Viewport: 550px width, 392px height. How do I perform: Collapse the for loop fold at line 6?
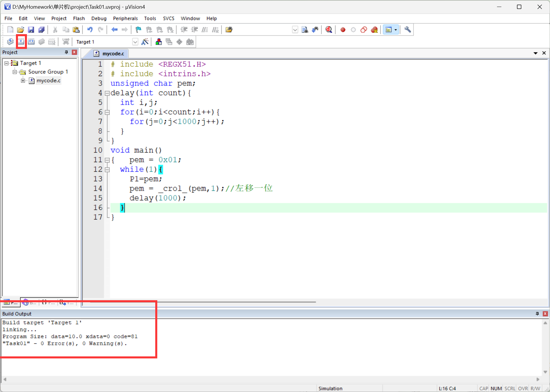(x=107, y=112)
